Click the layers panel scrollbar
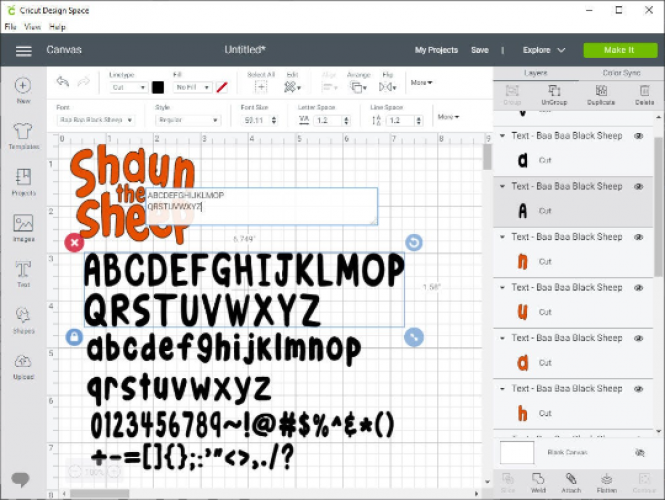Image resolution: width=665 pixels, height=500 pixels. (x=659, y=207)
